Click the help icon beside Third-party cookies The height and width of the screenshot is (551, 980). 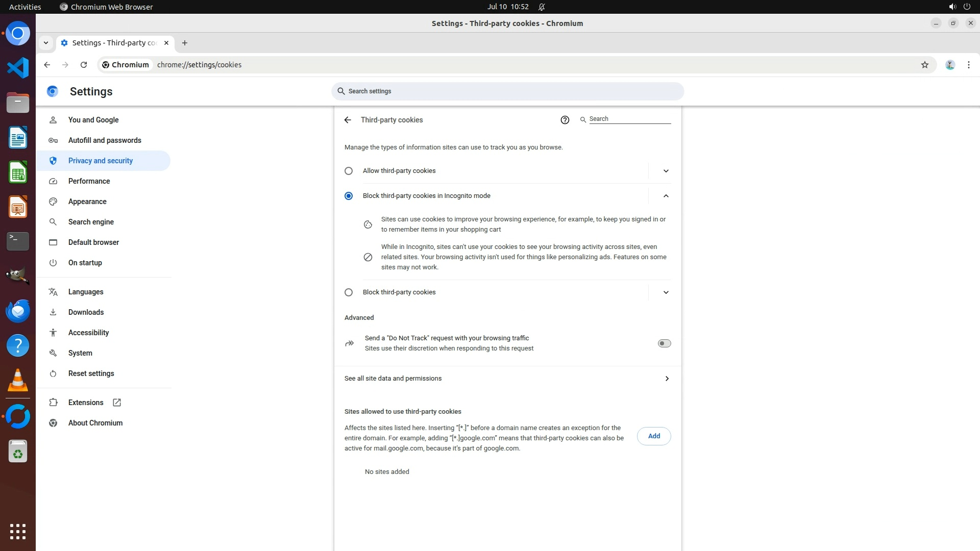(x=565, y=120)
